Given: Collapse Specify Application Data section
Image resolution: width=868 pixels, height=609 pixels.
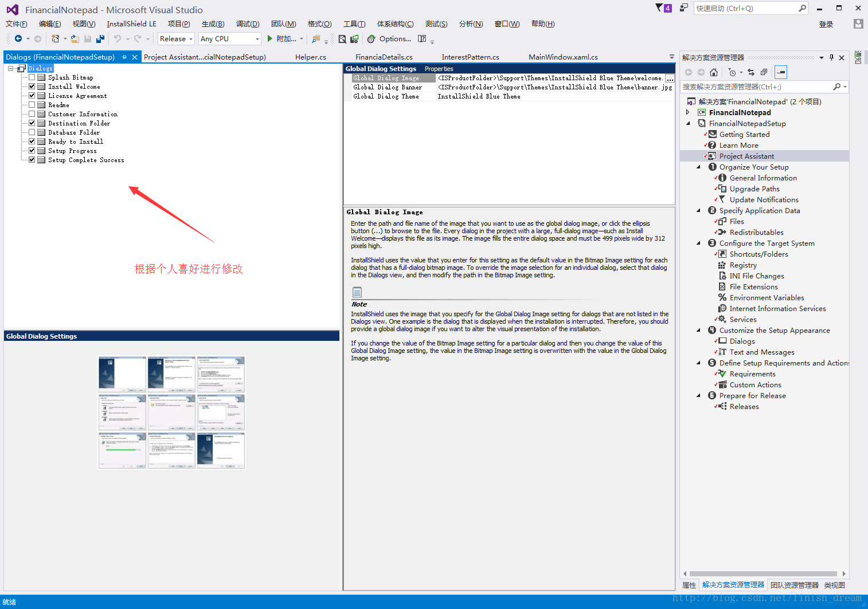Looking at the screenshot, I should (698, 210).
